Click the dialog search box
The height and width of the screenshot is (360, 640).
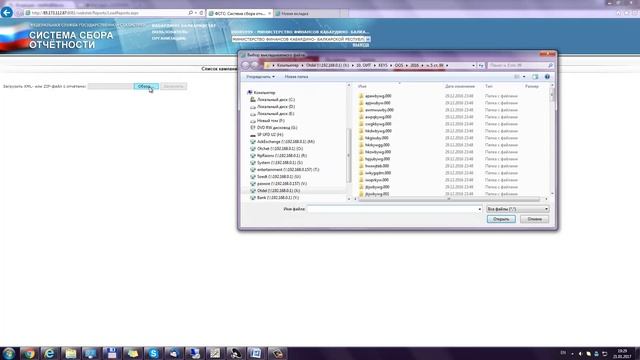point(520,65)
